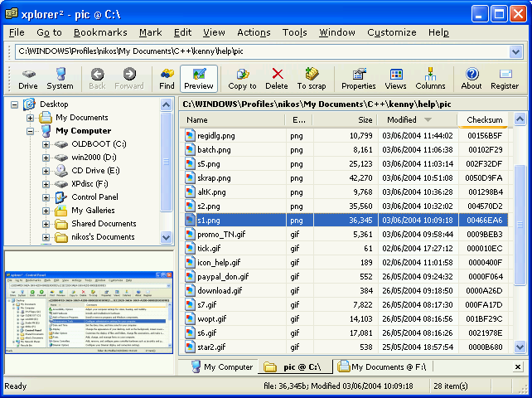Click the tree pane scroll down arrow

click(x=166, y=237)
